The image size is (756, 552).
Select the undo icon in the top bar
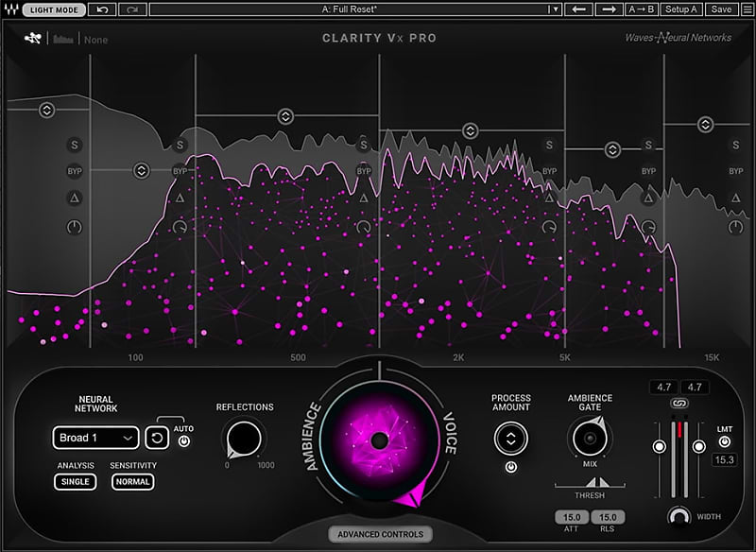[x=101, y=10]
